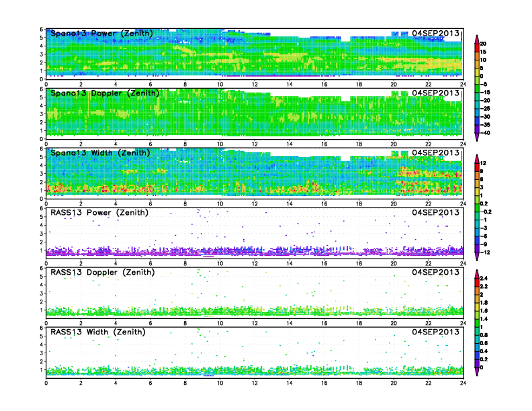
Task: Click the x-axis tick 12 under Spano13 Power plot
Action: tap(255, 84)
